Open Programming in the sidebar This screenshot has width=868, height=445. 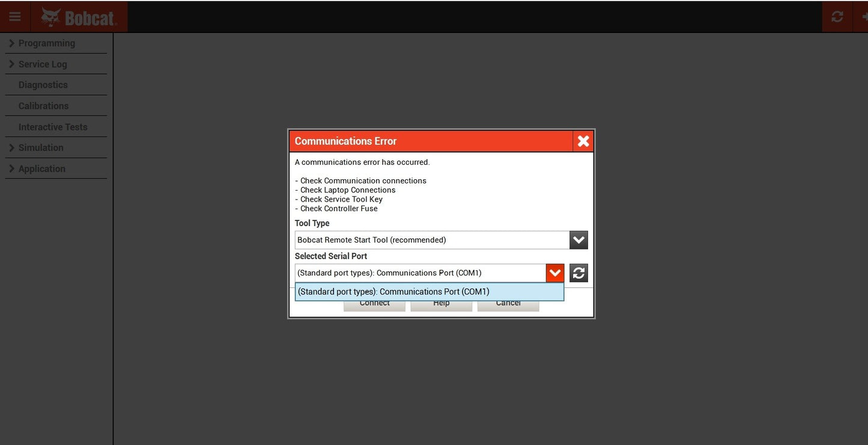47,43
